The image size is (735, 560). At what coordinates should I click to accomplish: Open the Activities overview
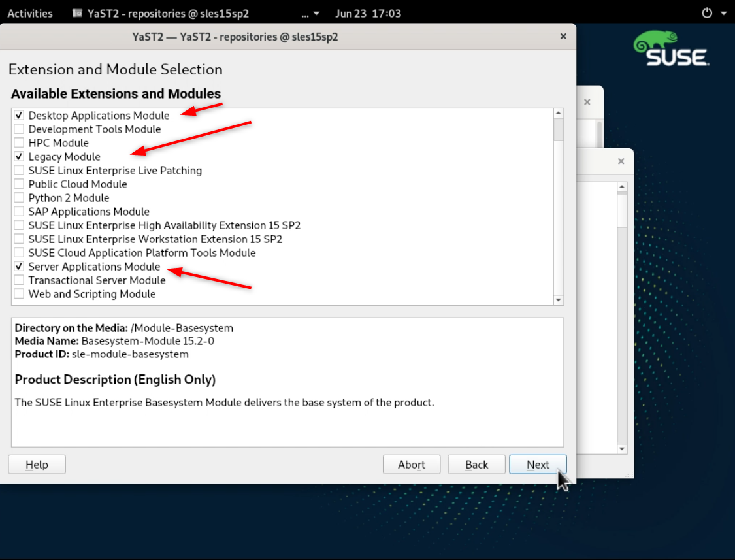tap(30, 13)
